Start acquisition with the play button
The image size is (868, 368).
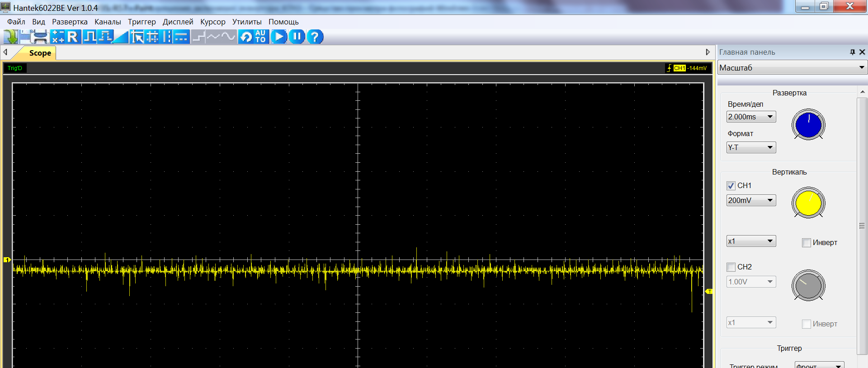[x=279, y=37]
